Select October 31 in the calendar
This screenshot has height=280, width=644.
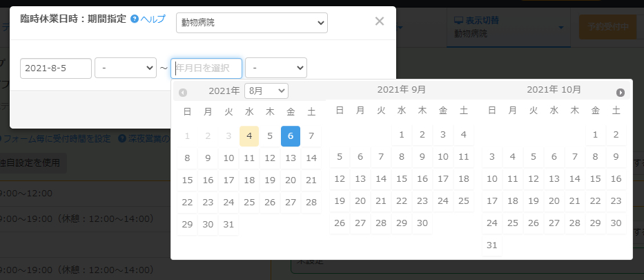[491, 245]
